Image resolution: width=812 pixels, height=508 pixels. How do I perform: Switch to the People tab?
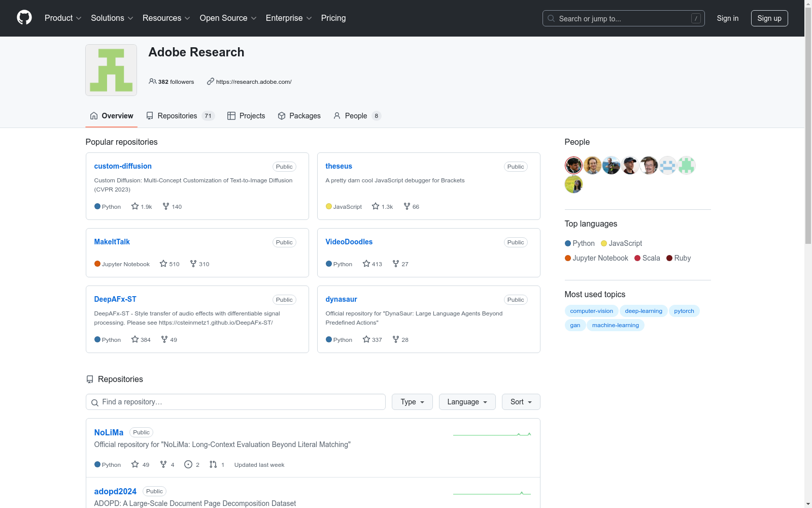point(357,116)
